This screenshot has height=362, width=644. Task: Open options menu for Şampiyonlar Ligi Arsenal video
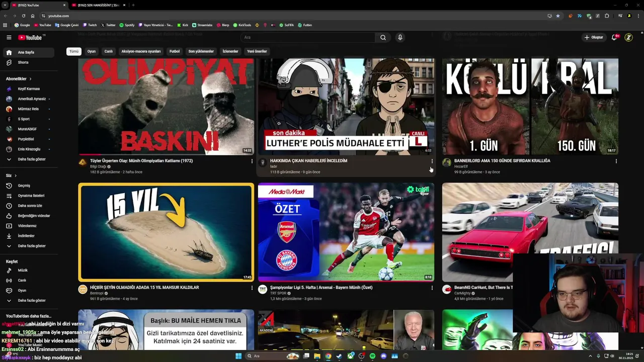(x=432, y=288)
